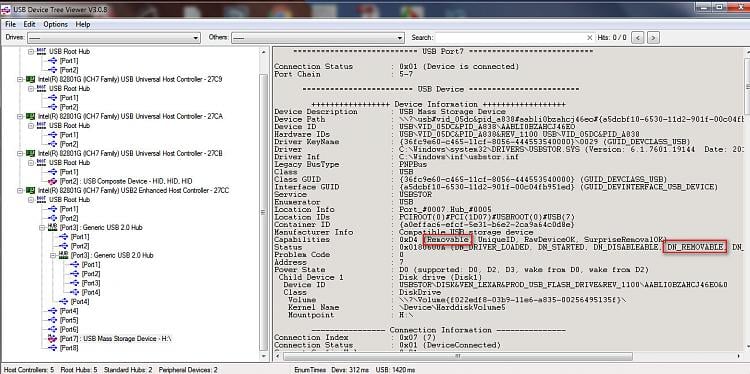Click the 'Capabilities' line in details
Viewport: 750px width, 374px height.
point(470,239)
